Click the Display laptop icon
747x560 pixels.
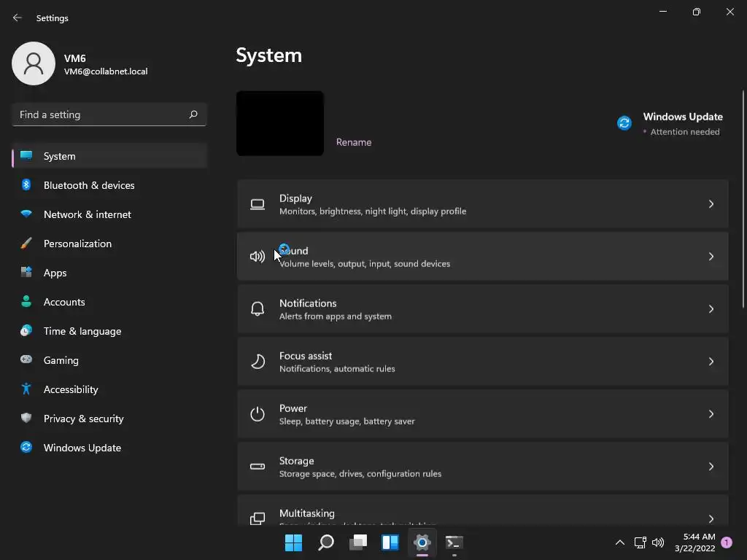click(258, 204)
